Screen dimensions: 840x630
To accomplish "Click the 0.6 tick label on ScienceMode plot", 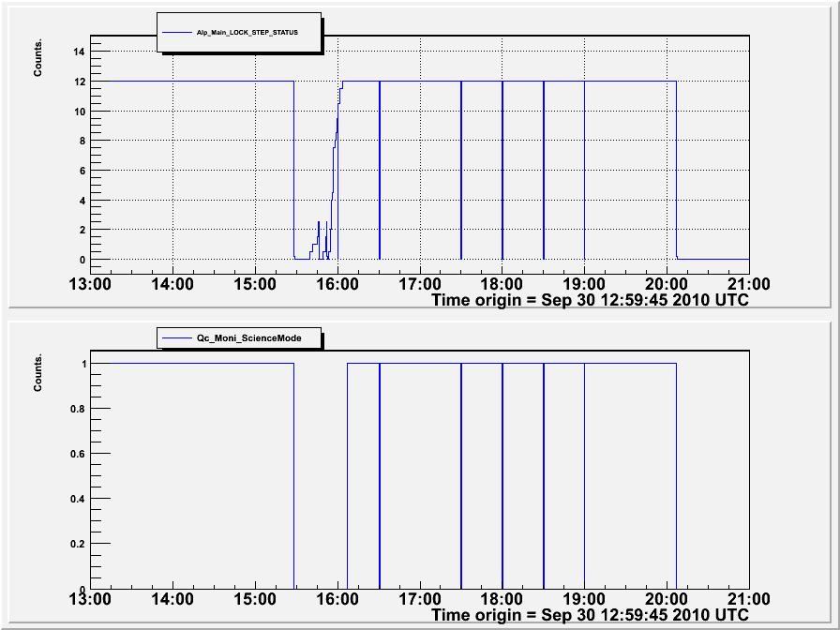I will (78, 455).
